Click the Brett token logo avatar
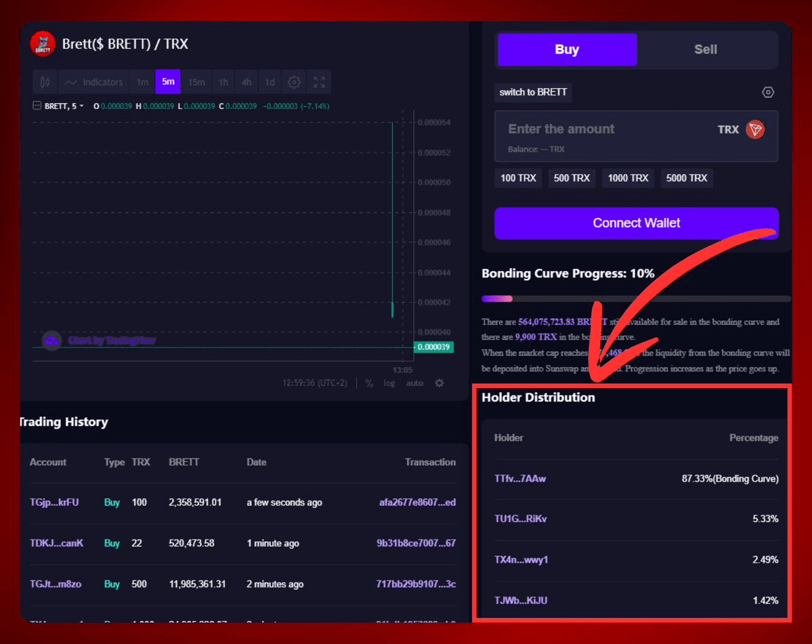Image resolution: width=812 pixels, height=644 pixels. (43, 44)
